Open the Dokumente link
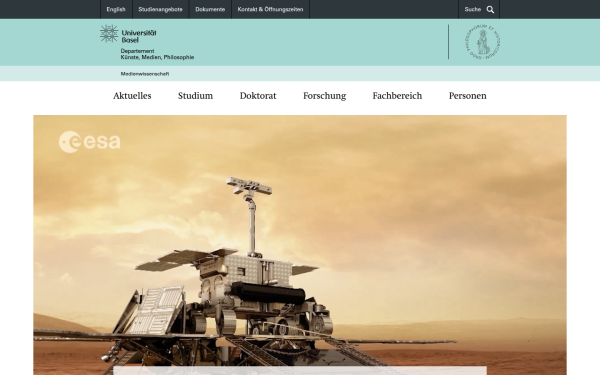The height and width of the screenshot is (375, 600). (x=210, y=9)
